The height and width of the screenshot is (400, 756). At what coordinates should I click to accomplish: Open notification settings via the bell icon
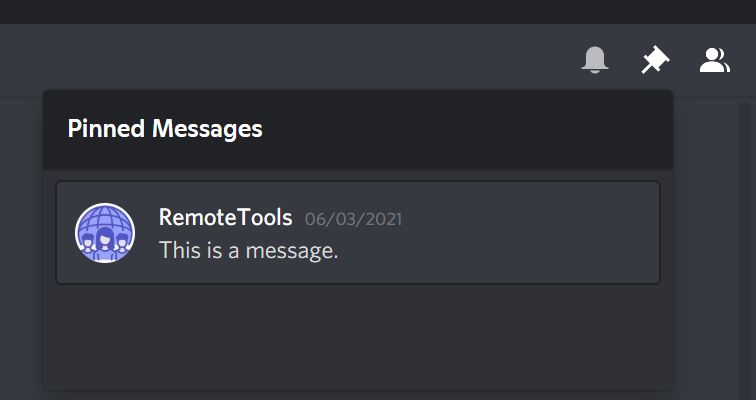594,60
